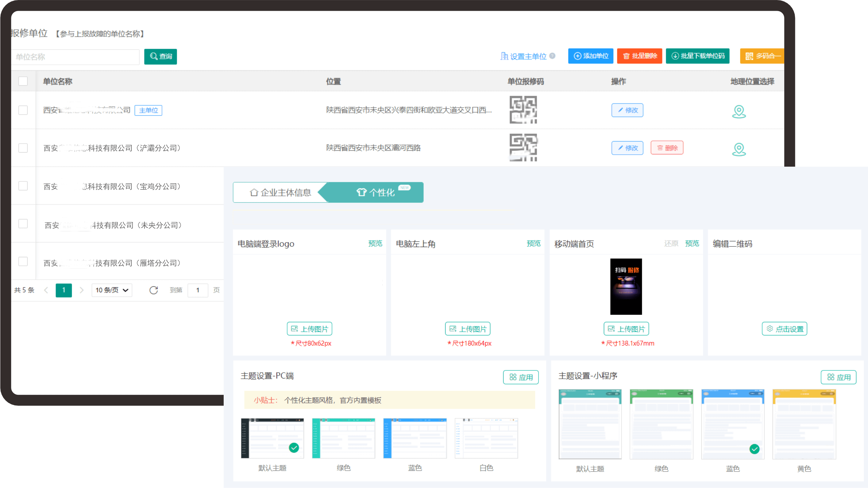The width and height of the screenshot is (868, 488).
Task: Choose the 绿色 PC theme thumbnail
Action: (343, 438)
